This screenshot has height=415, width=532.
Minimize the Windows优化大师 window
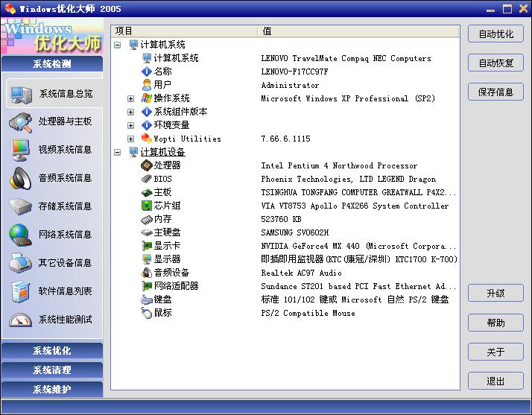[x=490, y=9]
